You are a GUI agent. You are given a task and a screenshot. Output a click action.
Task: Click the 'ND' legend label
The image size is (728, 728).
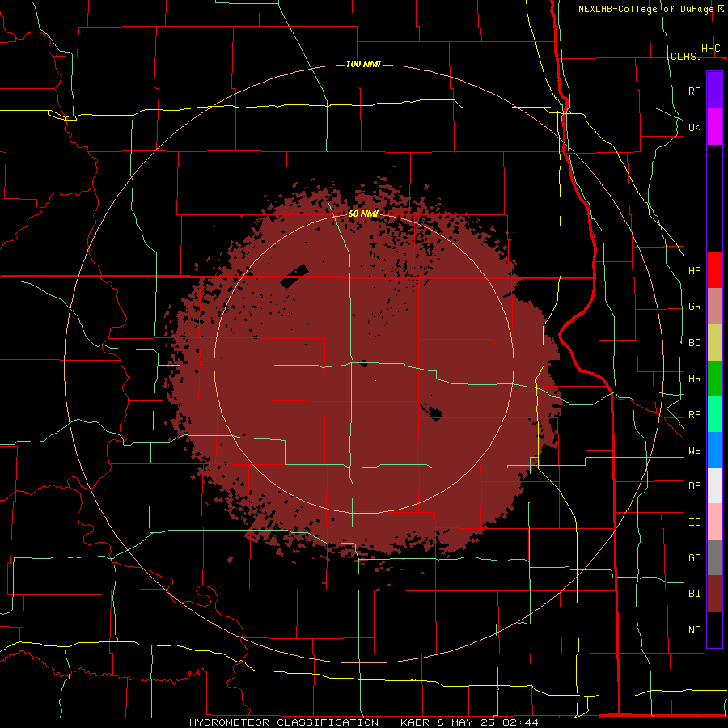[x=695, y=630]
